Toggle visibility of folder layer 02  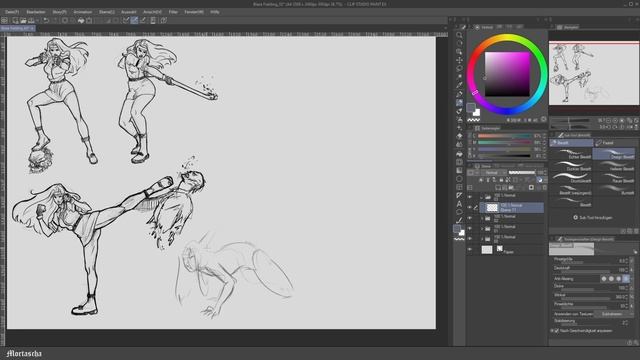470,218
